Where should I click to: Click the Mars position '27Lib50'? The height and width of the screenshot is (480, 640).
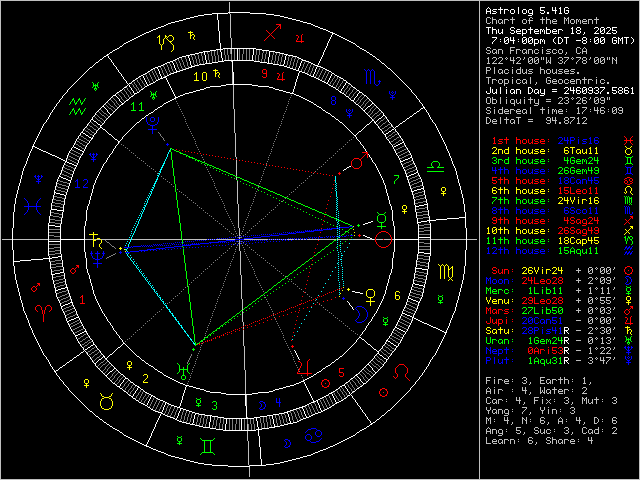(x=542, y=311)
